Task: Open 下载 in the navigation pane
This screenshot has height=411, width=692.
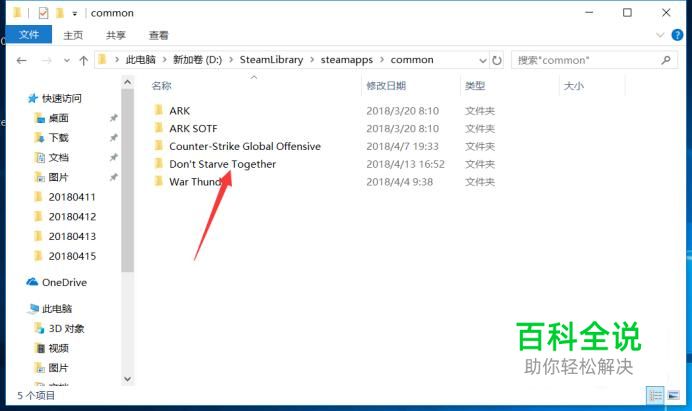Action: 59,138
